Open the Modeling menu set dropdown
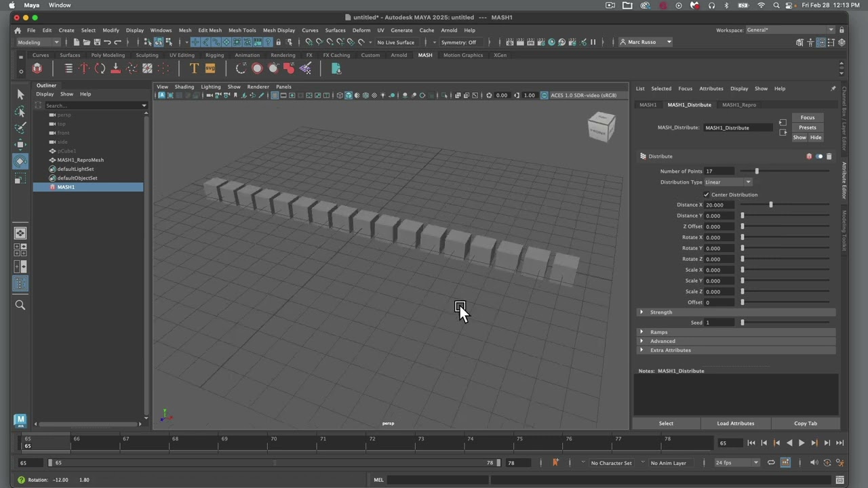 [x=37, y=42]
